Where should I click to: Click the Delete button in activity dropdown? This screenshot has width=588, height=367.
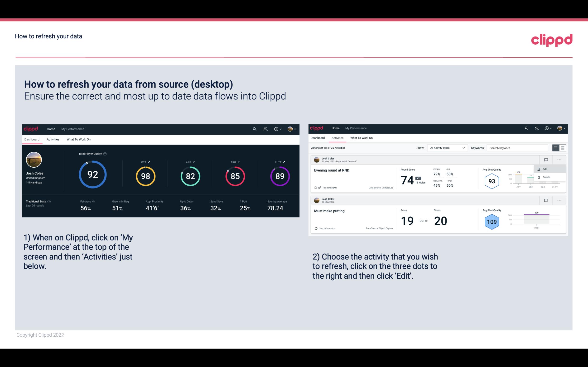546,177
